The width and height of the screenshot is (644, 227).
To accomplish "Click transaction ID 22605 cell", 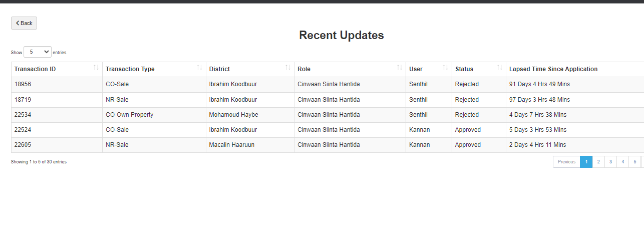I will point(57,145).
